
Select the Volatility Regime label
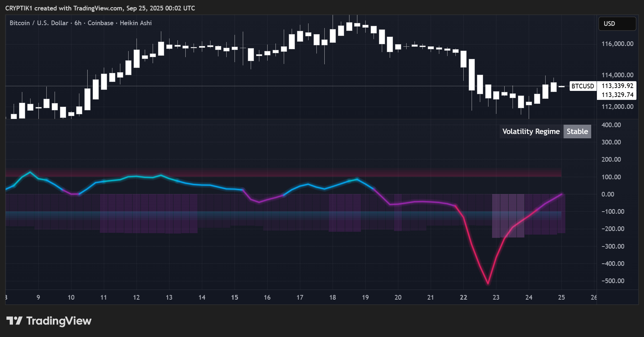click(x=531, y=131)
